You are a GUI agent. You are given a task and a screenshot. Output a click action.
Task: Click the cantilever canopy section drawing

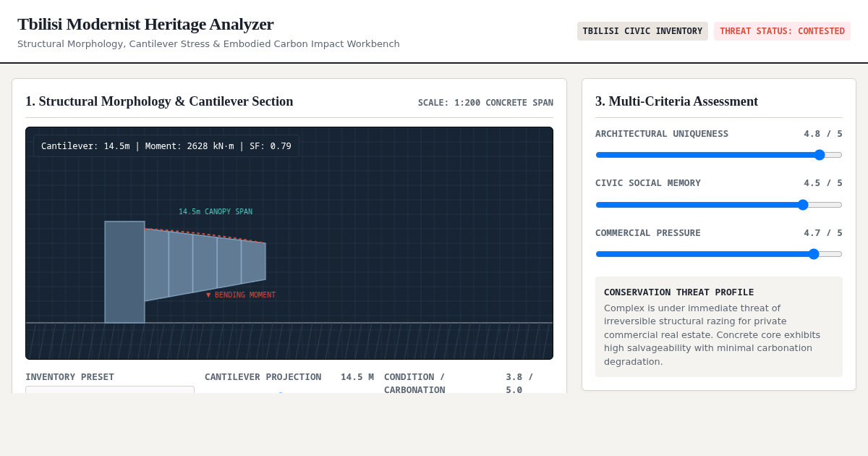coord(205,264)
